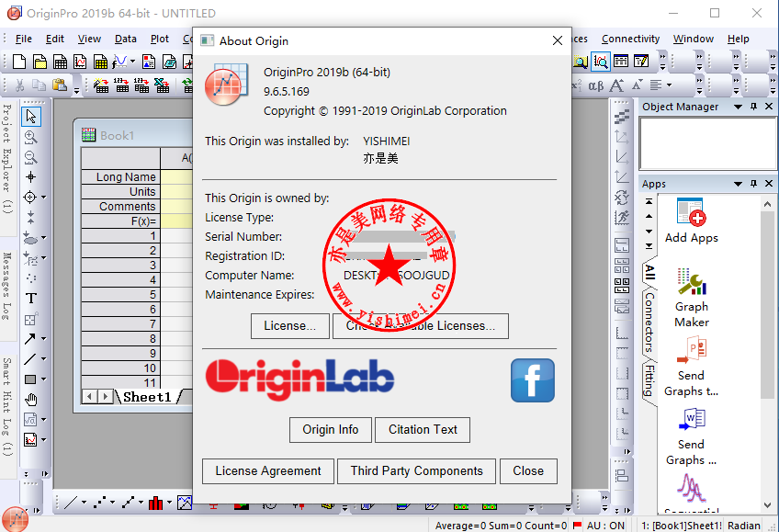Expand the line plot type dropdown at bottom
This screenshot has height=532, width=779.
pyautogui.click(x=84, y=503)
